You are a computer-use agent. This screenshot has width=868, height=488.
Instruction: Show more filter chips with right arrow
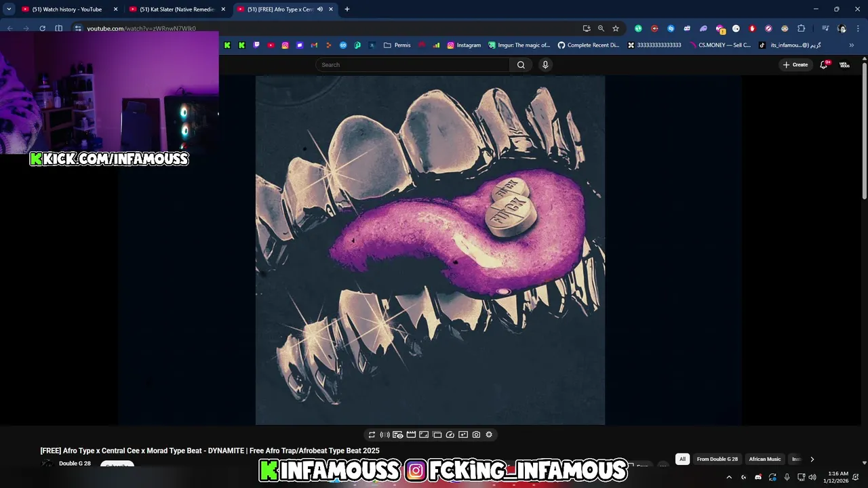coord(812,459)
